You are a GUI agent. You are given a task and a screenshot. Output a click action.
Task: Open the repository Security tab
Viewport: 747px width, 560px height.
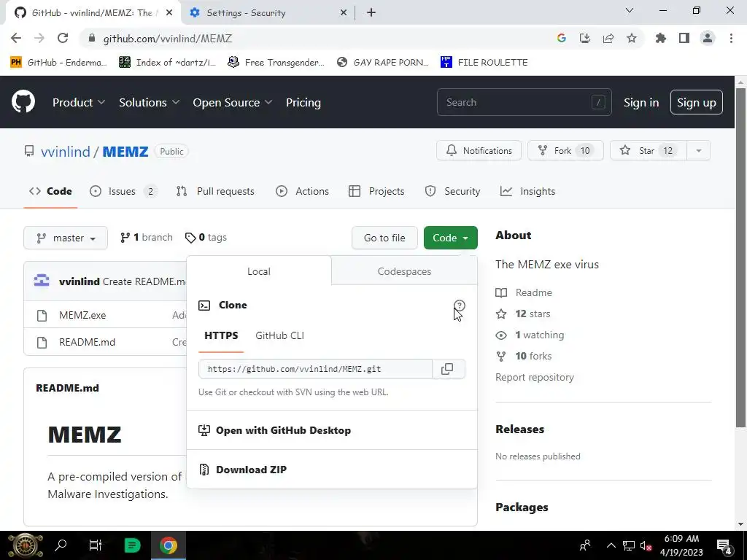click(452, 192)
